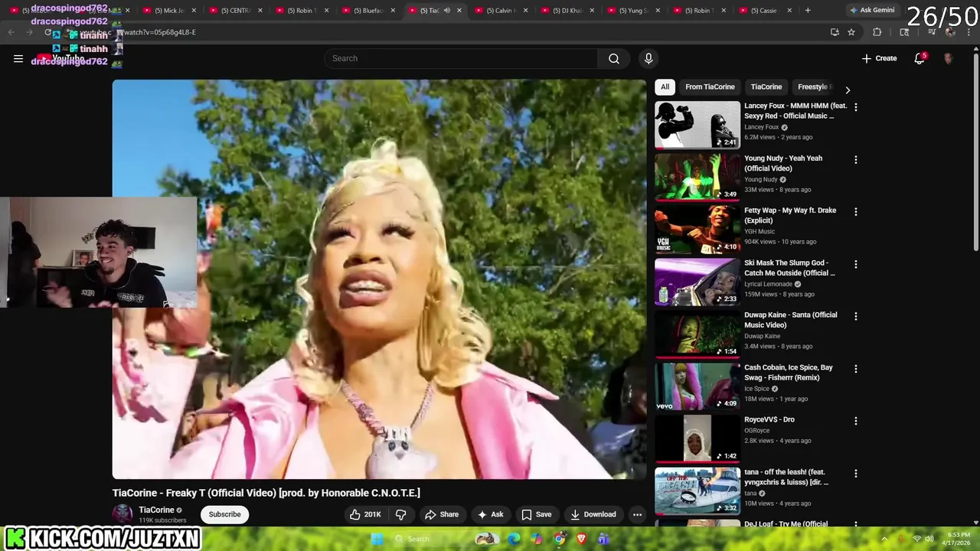Image resolution: width=980 pixels, height=551 pixels.
Task: Open tana off the leash thumbnail
Action: click(697, 490)
